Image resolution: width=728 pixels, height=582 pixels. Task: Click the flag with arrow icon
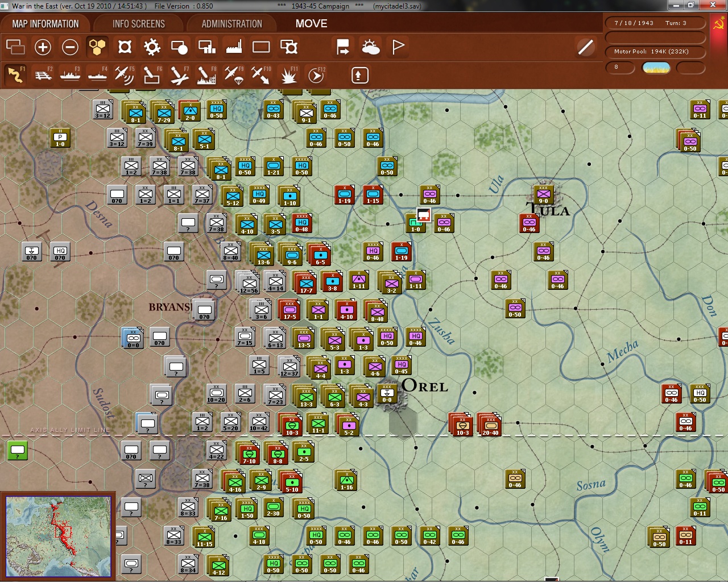click(343, 47)
